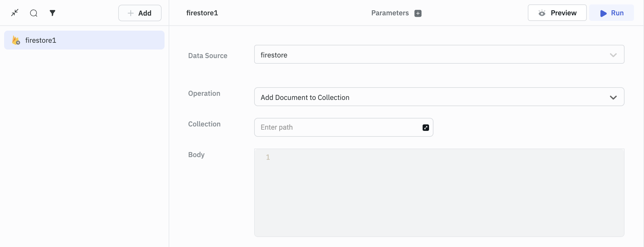Open query search with the magnifier icon
The height and width of the screenshot is (247, 644).
pyautogui.click(x=34, y=13)
